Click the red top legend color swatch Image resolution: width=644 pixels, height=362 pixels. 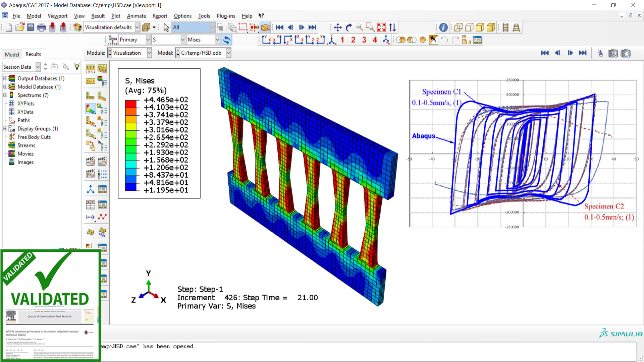[131, 104]
